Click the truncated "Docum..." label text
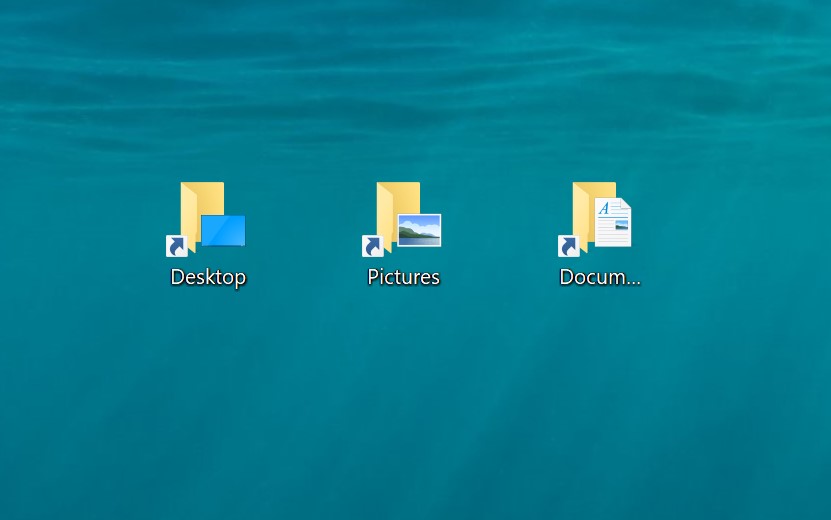This screenshot has width=831, height=520. (x=600, y=277)
